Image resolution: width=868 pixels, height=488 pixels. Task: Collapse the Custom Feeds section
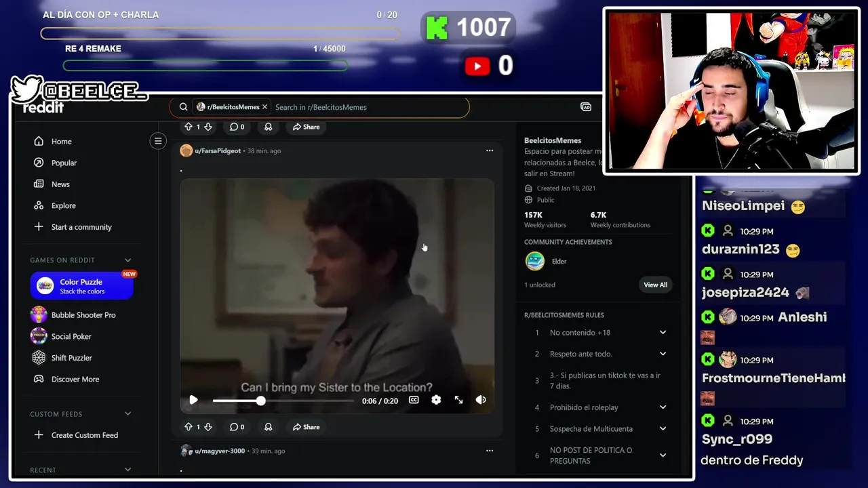point(127,414)
